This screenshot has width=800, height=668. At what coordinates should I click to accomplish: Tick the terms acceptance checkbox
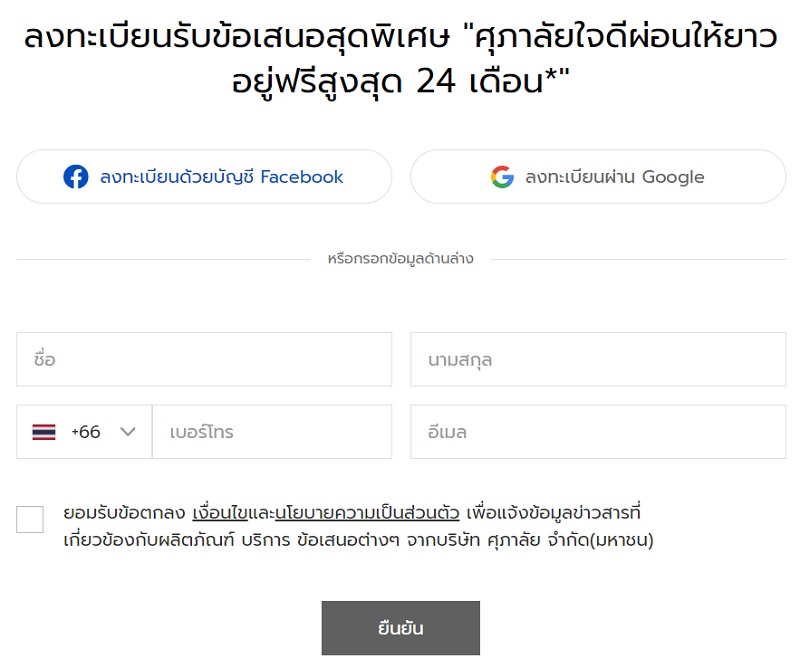(30, 519)
